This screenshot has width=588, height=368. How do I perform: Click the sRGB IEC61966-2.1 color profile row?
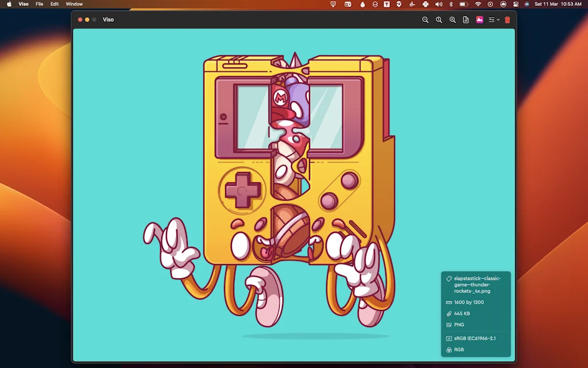click(474, 339)
